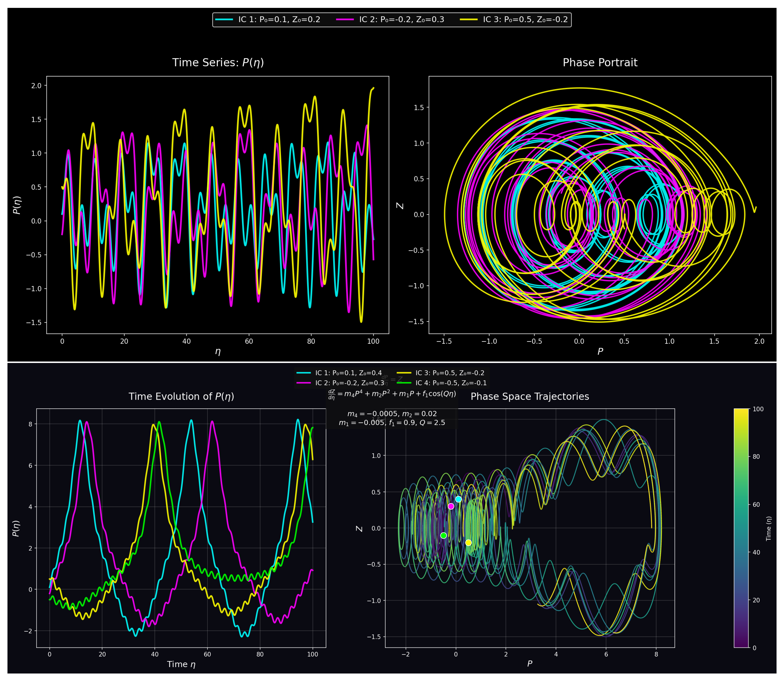This screenshot has height=682, width=784.
Task: Select bottom legend entry IC 1: P₀=0.1, Z₀=0.4
Action: (348, 373)
